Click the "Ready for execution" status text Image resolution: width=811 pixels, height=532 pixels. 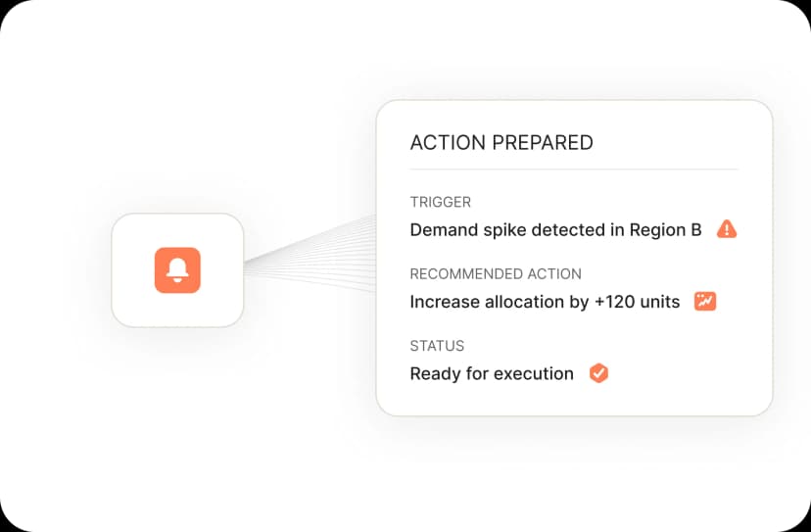click(492, 373)
